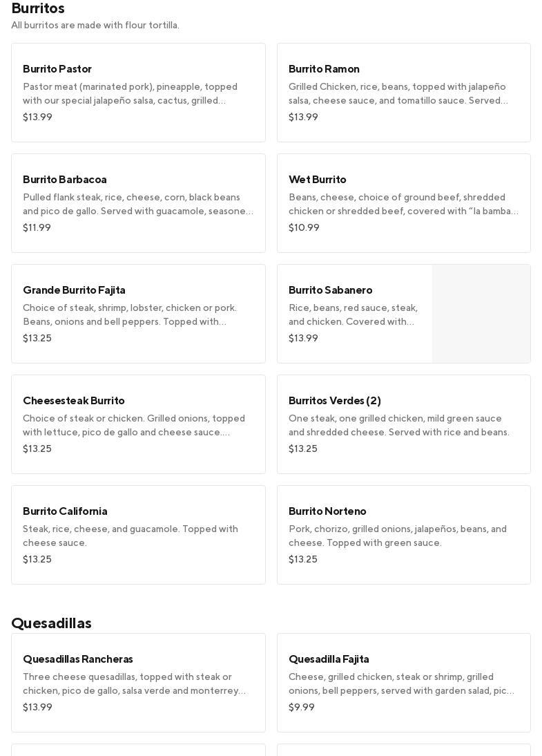
Task: Click the Burrito Norteno description text
Action: [x=398, y=536]
